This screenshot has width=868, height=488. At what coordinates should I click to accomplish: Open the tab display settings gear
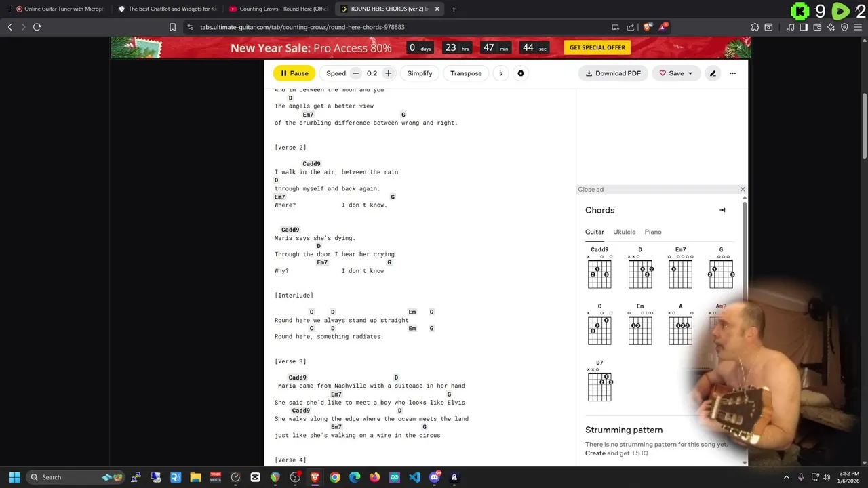[521, 73]
